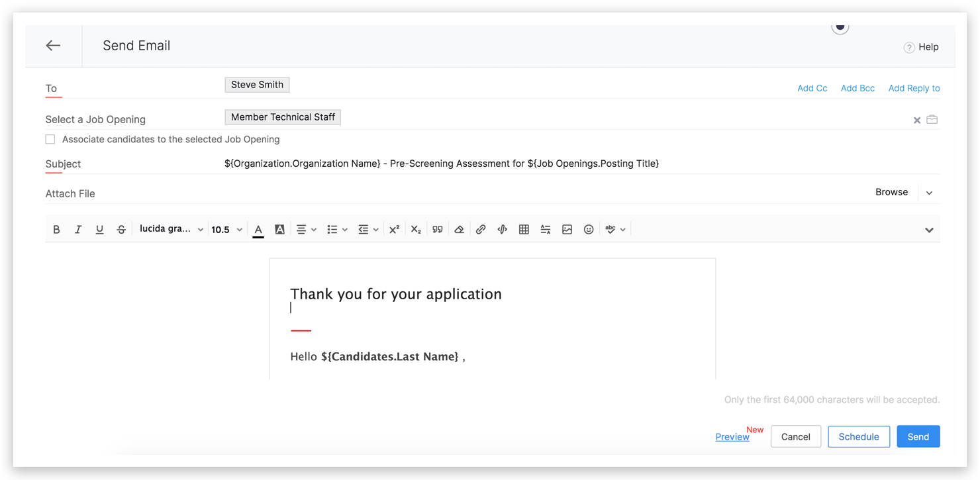This screenshot has width=980, height=480.
Task: Open the Help page
Action: point(921,47)
